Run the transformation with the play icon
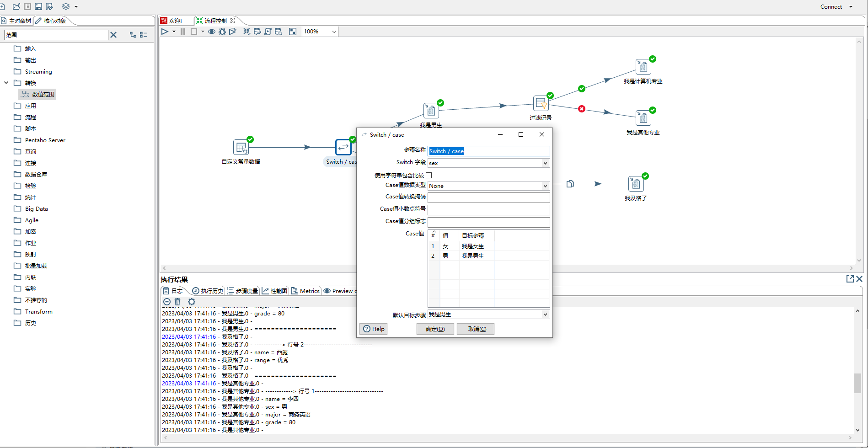This screenshot has width=868, height=448. tap(165, 32)
